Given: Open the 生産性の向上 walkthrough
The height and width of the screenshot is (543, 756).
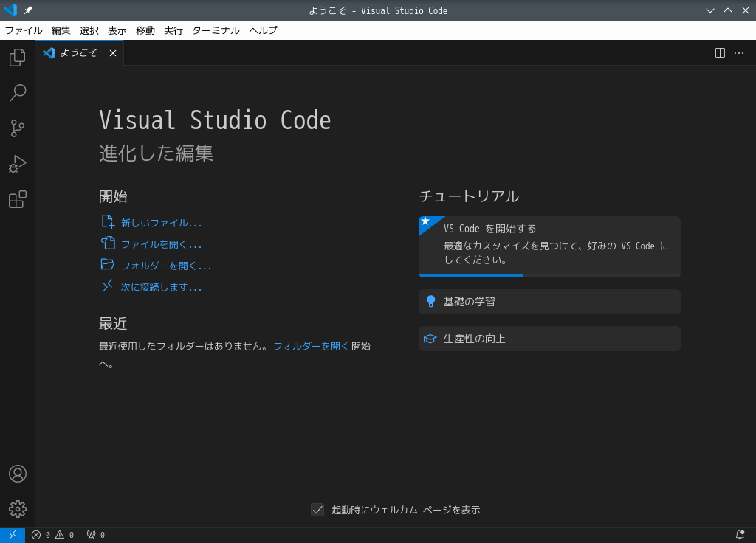Looking at the screenshot, I should point(549,339).
